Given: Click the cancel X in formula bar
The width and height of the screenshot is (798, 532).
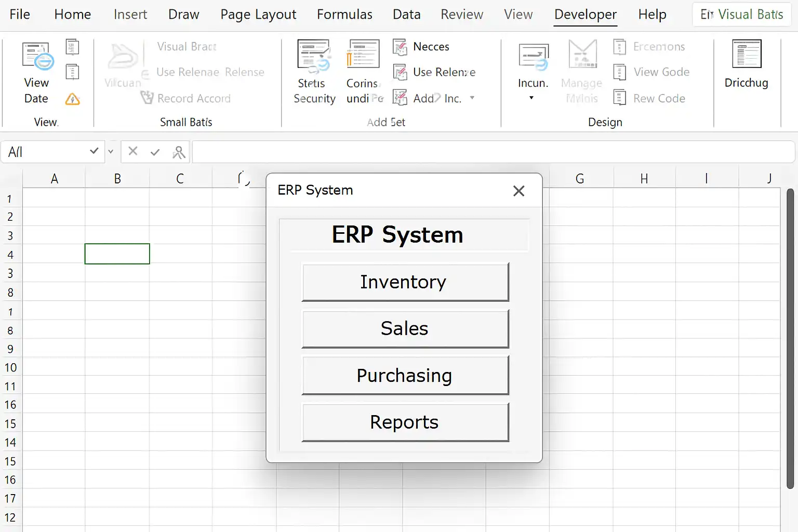Looking at the screenshot, I should [133, 151].
